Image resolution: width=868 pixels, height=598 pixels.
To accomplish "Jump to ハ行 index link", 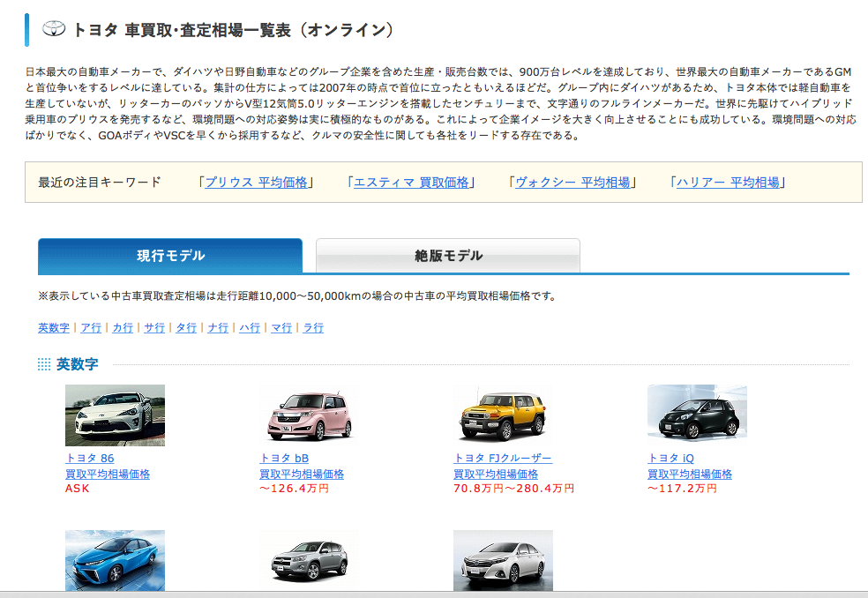I will click(249, 328).
